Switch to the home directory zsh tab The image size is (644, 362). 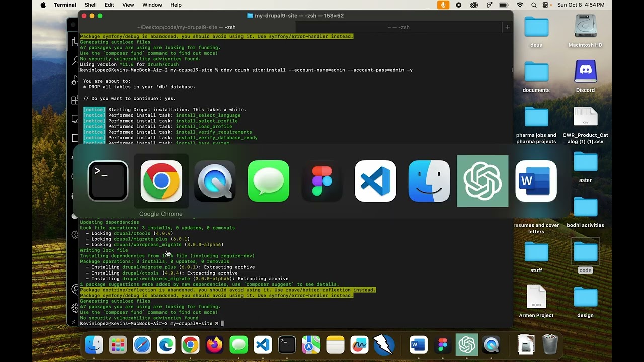398,27
